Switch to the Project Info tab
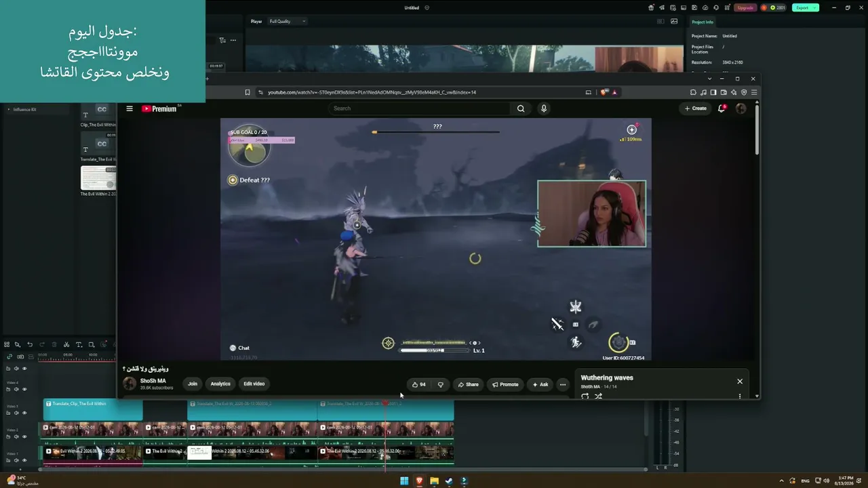 point(703,22)
